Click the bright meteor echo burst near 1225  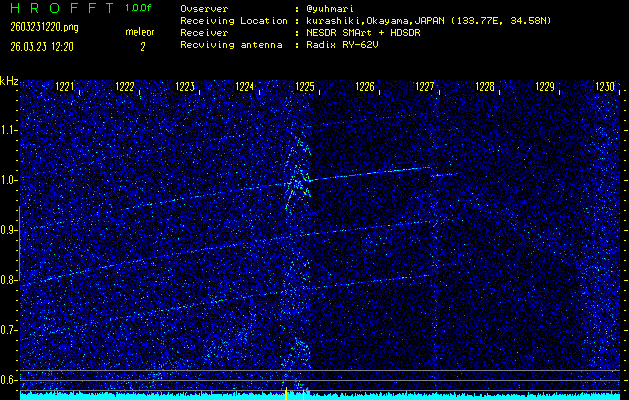pyautogui.click(x=297, y=173)
